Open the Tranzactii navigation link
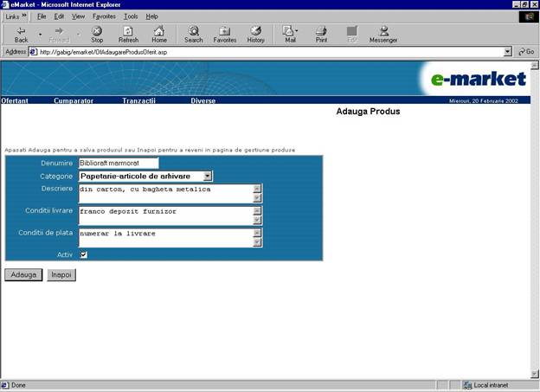Screen dimensions: 540x392 point(138,101)
